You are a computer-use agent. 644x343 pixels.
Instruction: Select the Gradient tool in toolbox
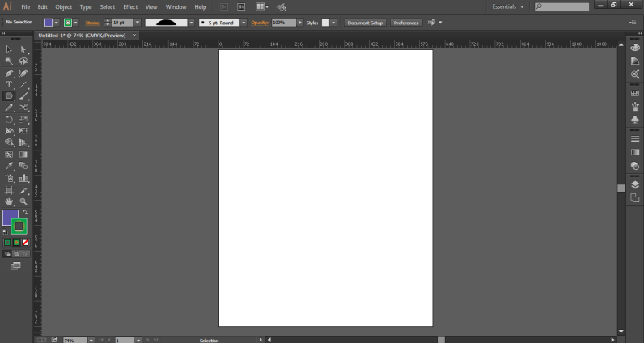pos(23,155)
